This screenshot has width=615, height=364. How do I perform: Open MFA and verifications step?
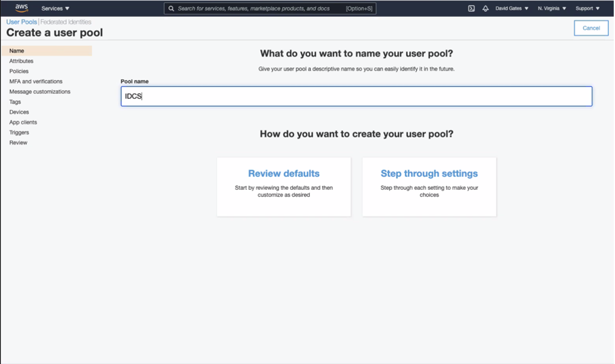[x=36, y=82]
